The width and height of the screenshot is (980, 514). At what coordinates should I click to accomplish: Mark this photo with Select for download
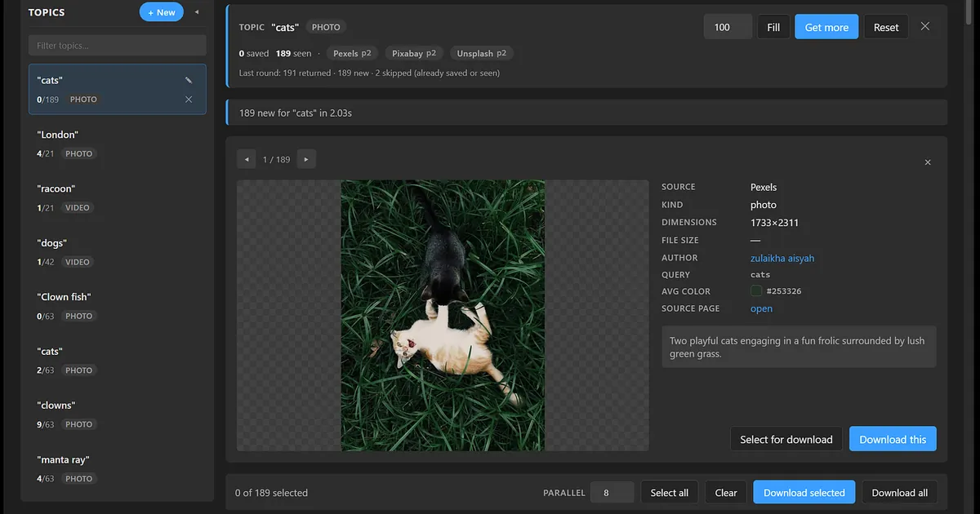pos(786,439)
